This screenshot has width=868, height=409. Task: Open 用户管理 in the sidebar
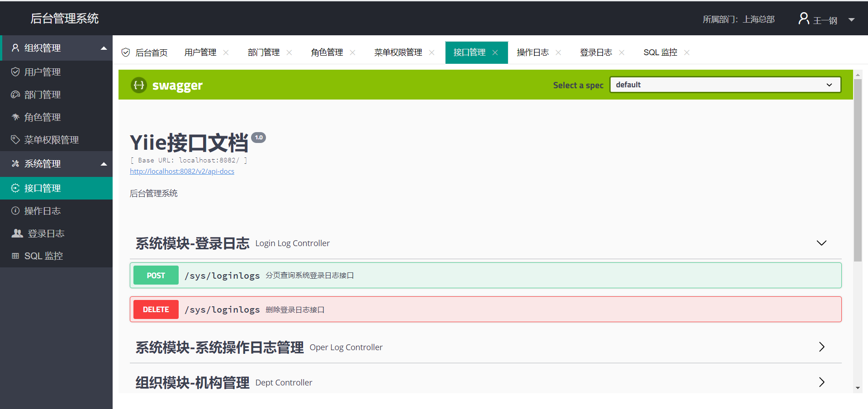point(56,72)
